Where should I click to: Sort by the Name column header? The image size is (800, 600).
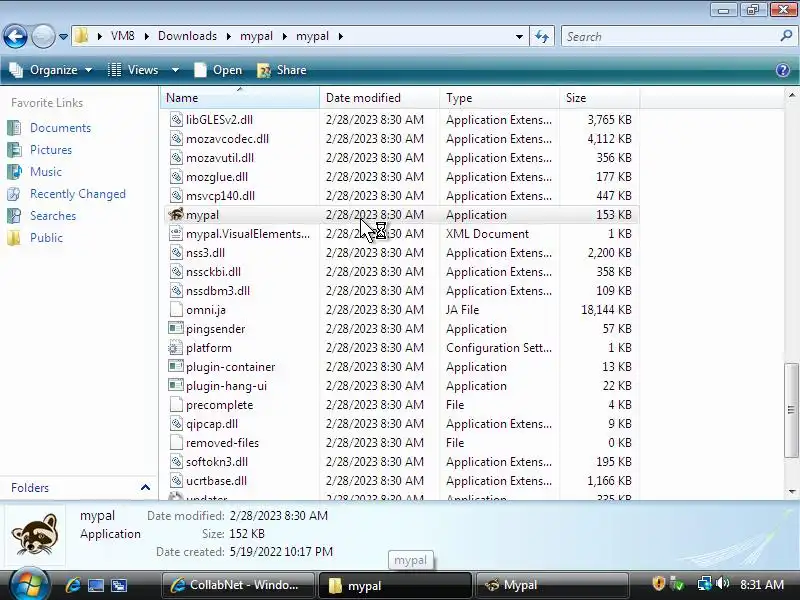point(240,97)
